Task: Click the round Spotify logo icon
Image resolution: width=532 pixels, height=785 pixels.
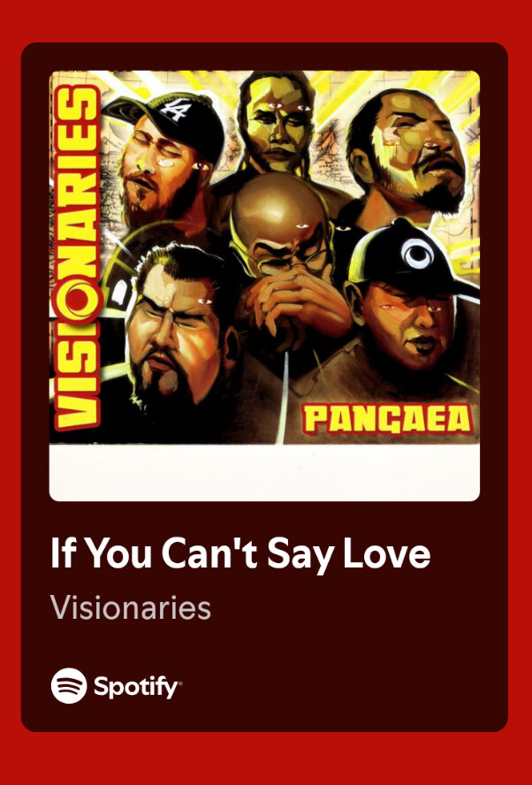Action: pyautogui.click(x=69, y=685)
